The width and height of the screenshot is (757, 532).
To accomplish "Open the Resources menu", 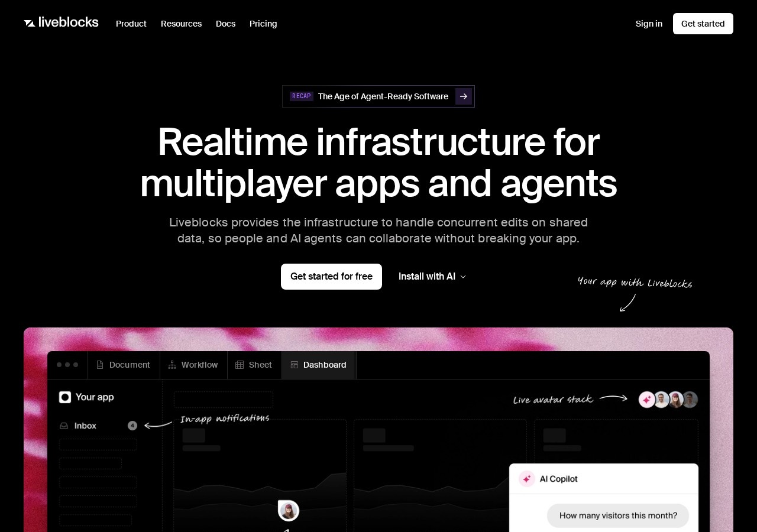I will [x=181, y=24].
